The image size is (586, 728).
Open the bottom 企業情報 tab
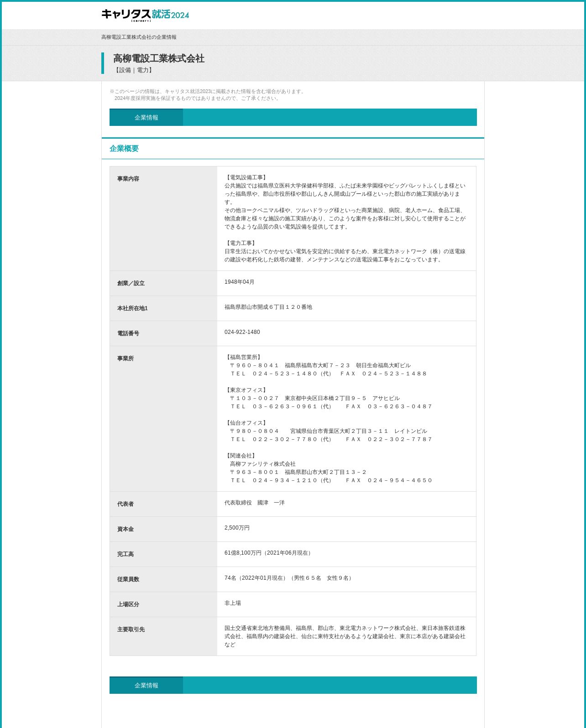(x=146, y=685)
